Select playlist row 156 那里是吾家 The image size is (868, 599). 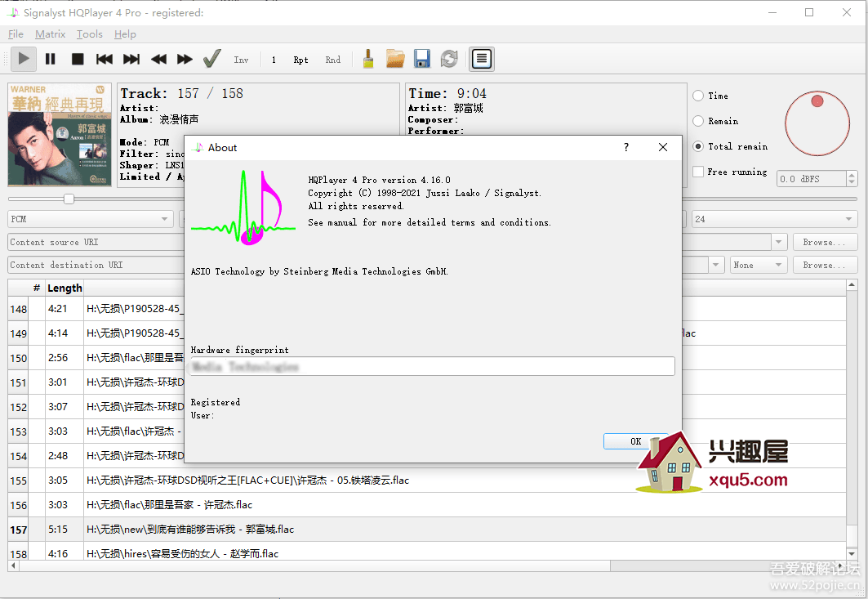pos(427,505)
